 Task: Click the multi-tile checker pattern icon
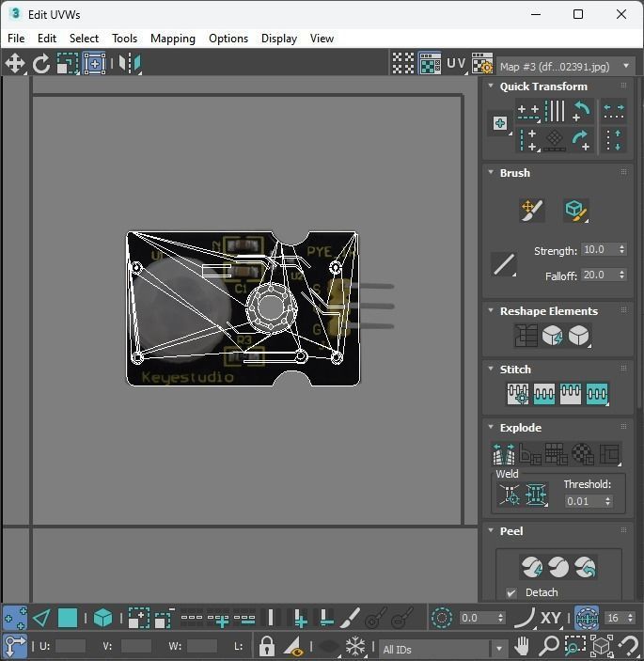pyautogui.click(x=403, y=64)
